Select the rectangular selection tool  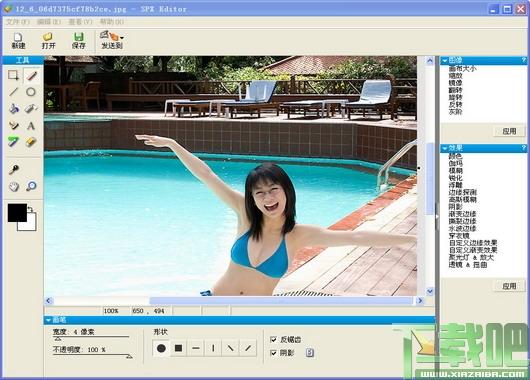click(x=14, y=75)
